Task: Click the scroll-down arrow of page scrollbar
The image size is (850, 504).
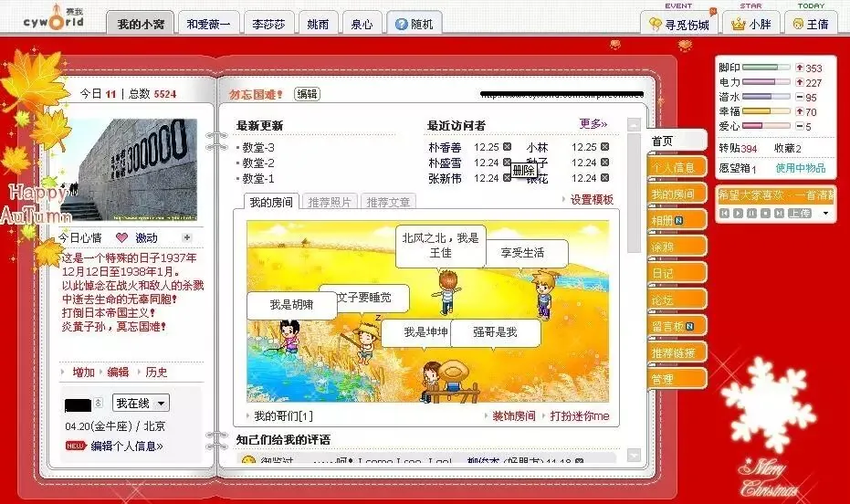Action: tap(634, 455)
